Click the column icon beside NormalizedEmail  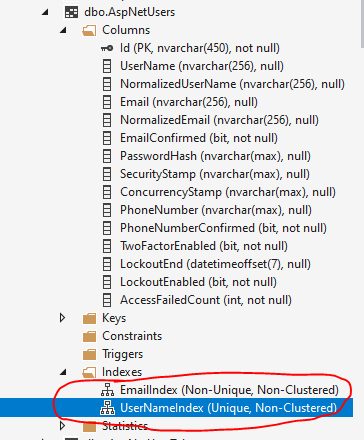[107, 120]
